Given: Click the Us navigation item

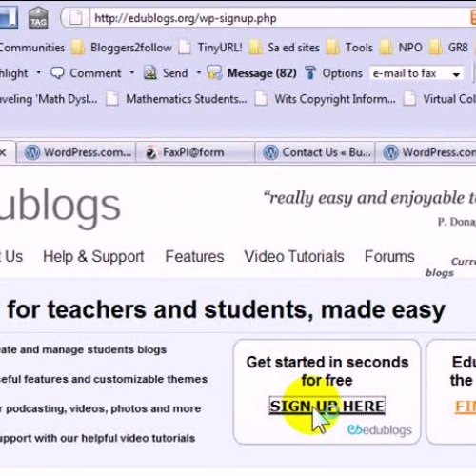Looking at the screenshot, I should pyautogui.click(x=13, y=256).
